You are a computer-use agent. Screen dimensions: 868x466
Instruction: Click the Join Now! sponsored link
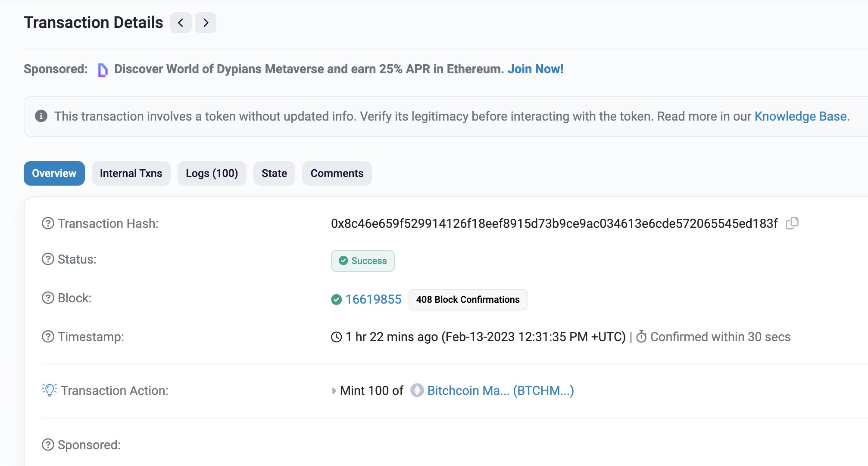pyautogui.click(x=535, y=69)
